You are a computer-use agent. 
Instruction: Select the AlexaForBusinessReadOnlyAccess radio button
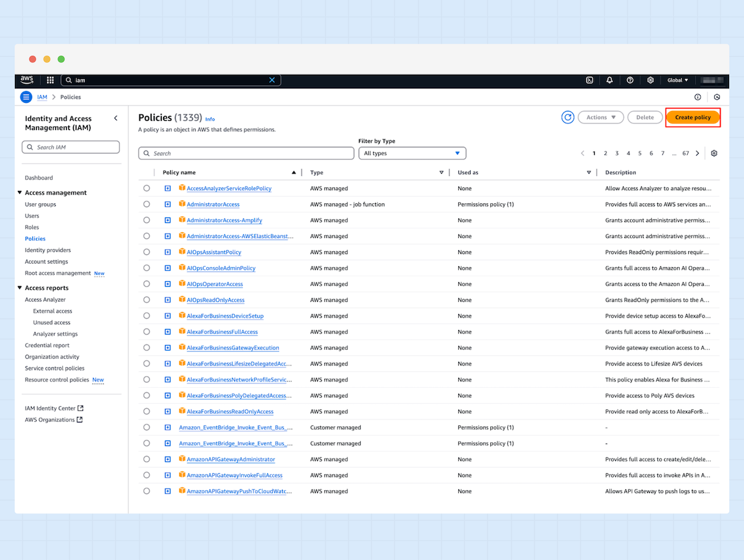coord(146,411)
